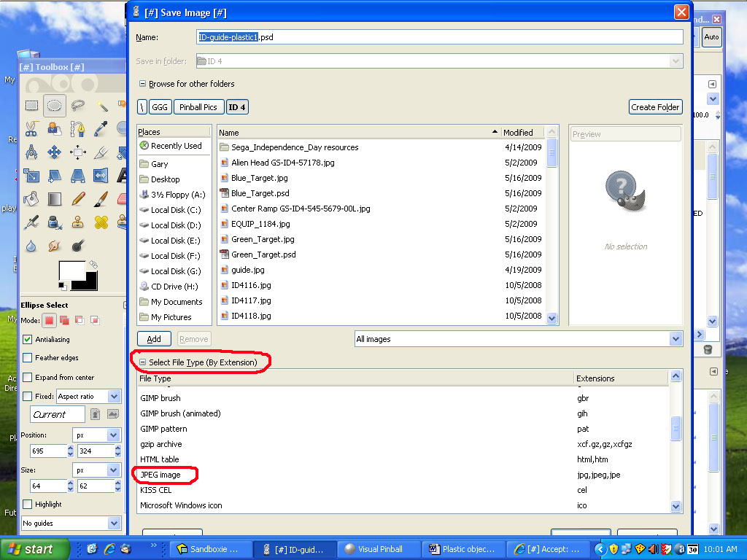747x560 pixels.
Task: Choose JPEG image file type
Action: (160, 475)
